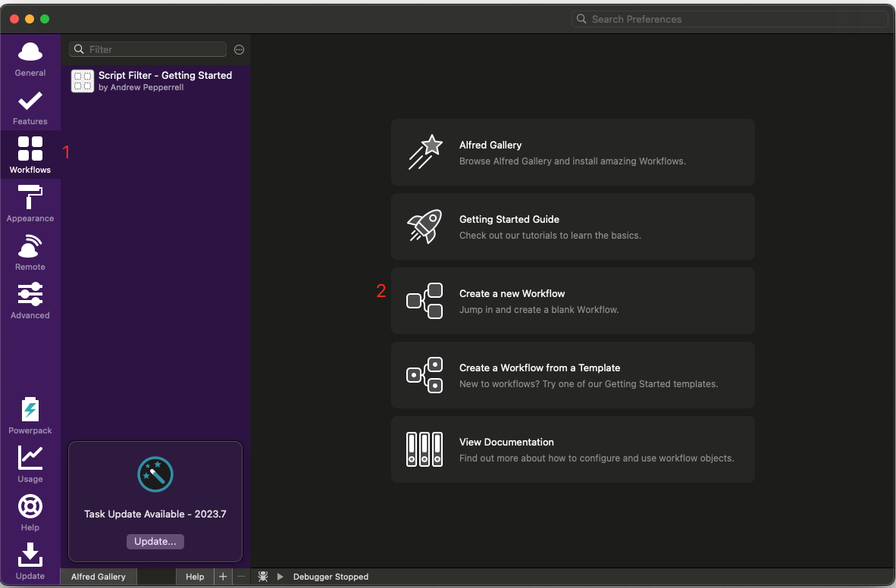This screenshot has height=588, width=896.
Task: Click Create a new Workflow
Action: coord(573,301)
